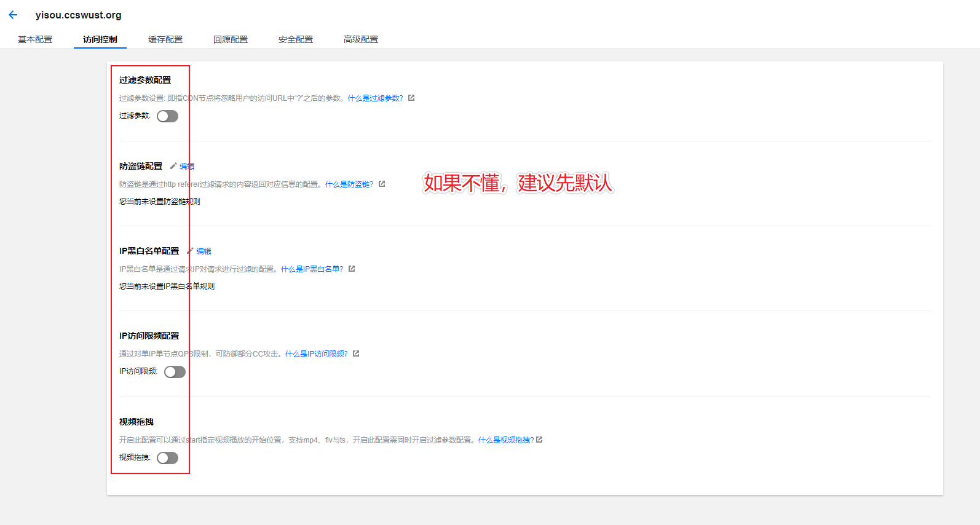Open external link icon beside 什么是防盗链?
The height and width of the screenshot is (525, 980).
[x=382, y=184]
